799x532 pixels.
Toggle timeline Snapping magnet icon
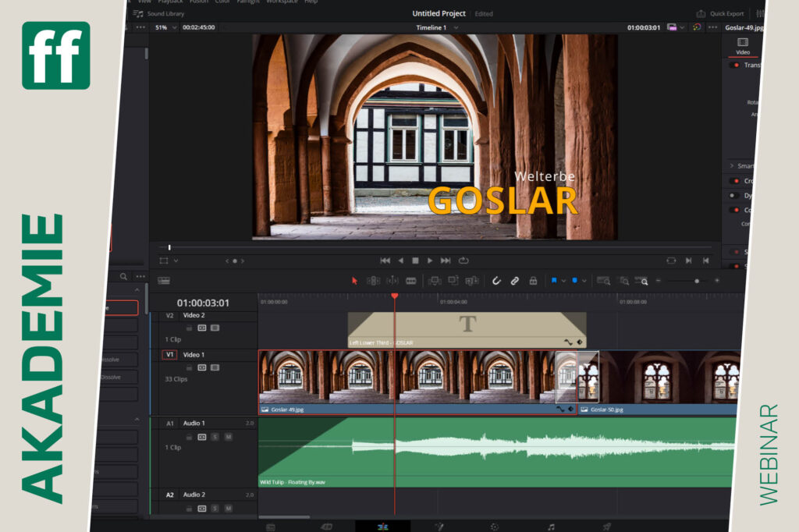click(x=496, y=281)
